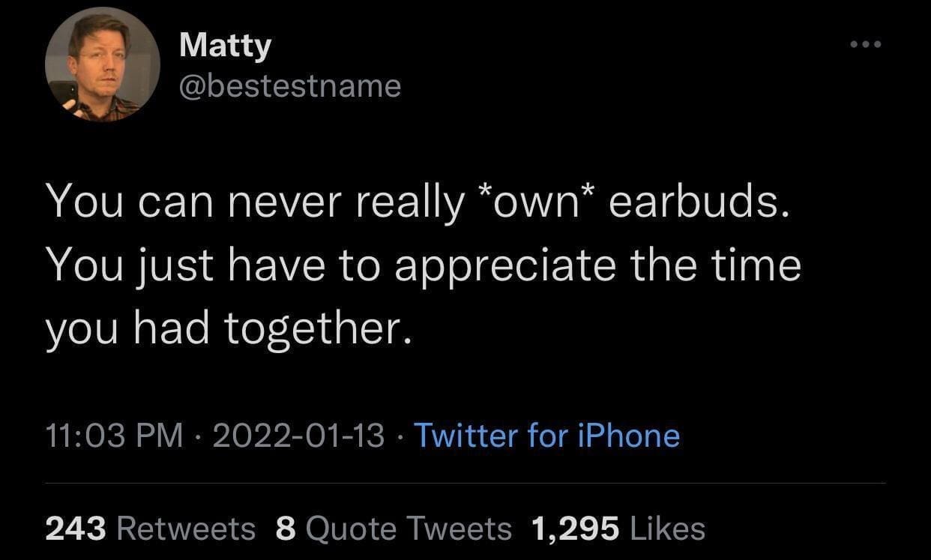
Task: Open the Matty display name profile link
Action: [x=225, y=46]
